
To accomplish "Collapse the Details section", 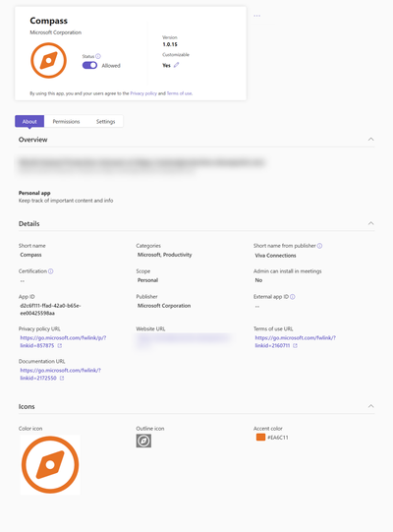I will pos(371,223).
